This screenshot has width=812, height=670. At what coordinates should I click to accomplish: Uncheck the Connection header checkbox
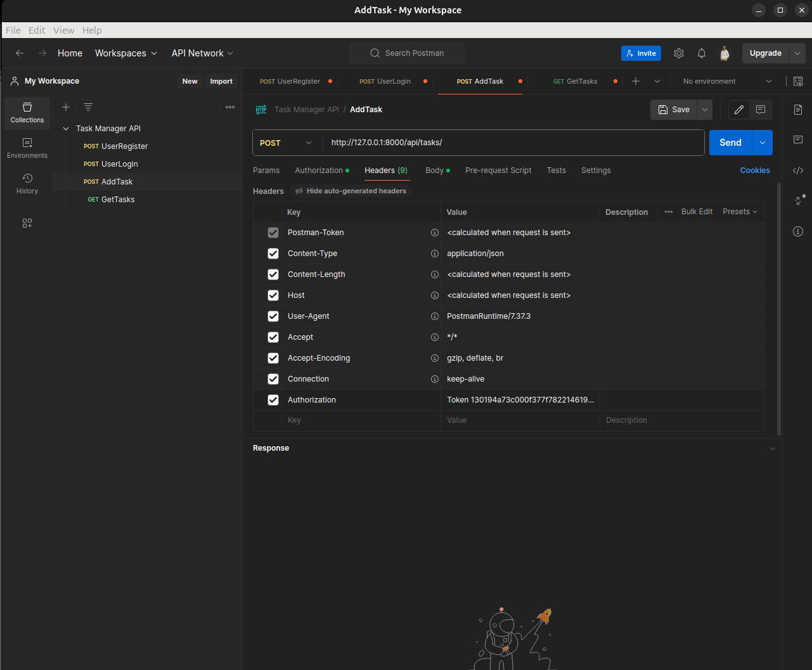click(x=273, y=379)
